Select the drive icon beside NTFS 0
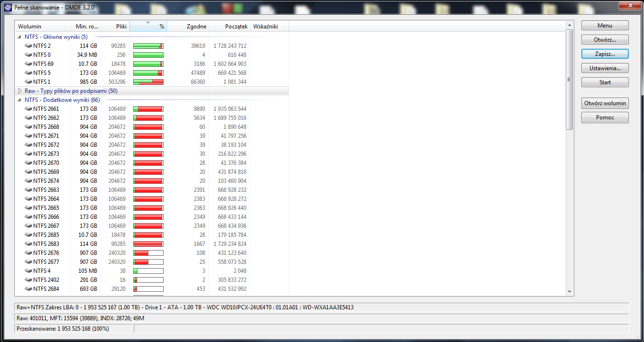644x342 pixels. tap(28, 55)
